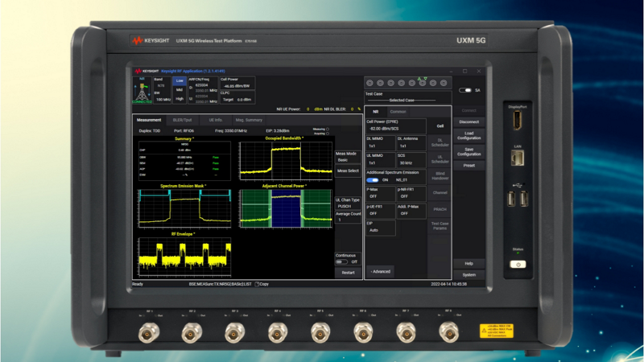
Task: Click the 'Port: RFIO6' text
Action: click(x=184, y=131)
